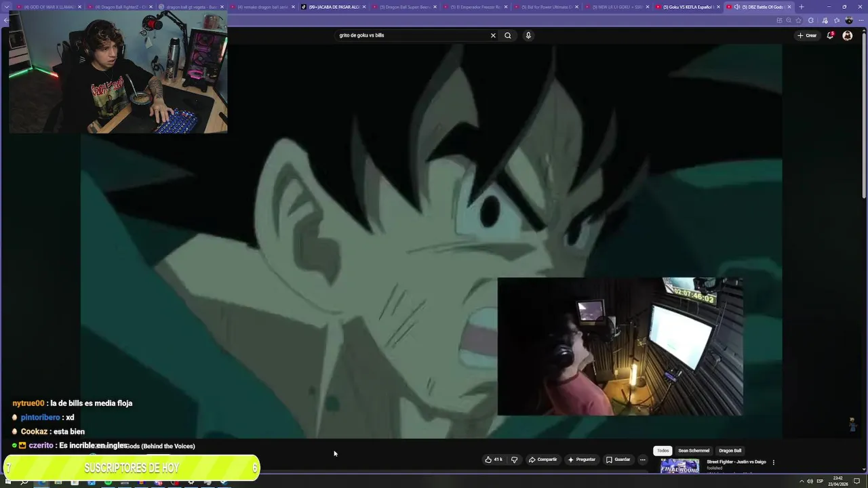Open Street Fighter - Justin vs Daigo title

(x=736, y=462)
